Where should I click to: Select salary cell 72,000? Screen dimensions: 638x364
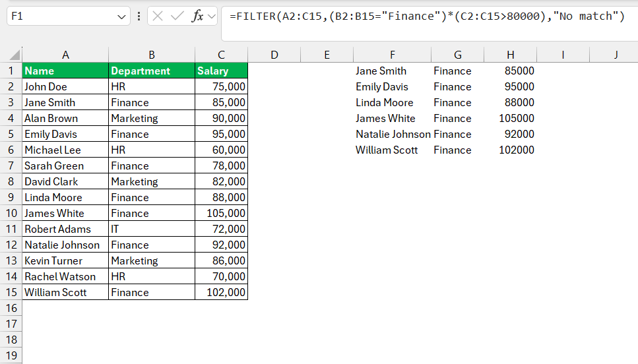(x=221, y=229)
